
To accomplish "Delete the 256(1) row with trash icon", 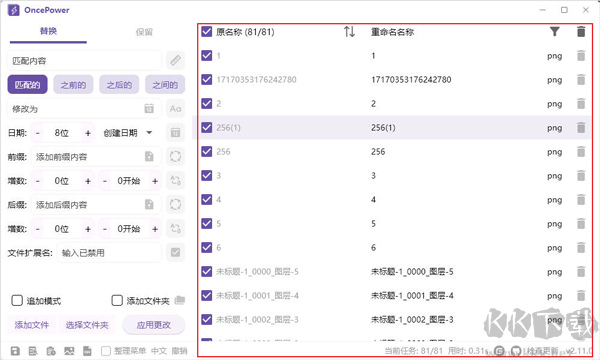I will tap(581, 127).
